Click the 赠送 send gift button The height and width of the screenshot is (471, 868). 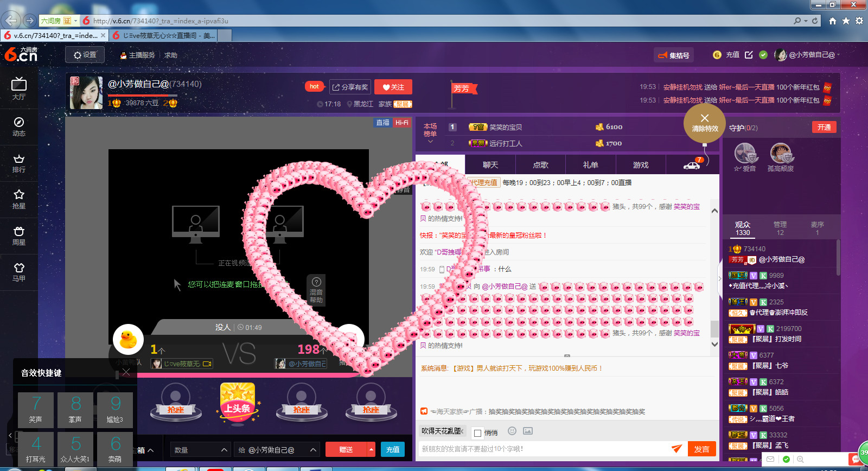(x=346, y=449)
